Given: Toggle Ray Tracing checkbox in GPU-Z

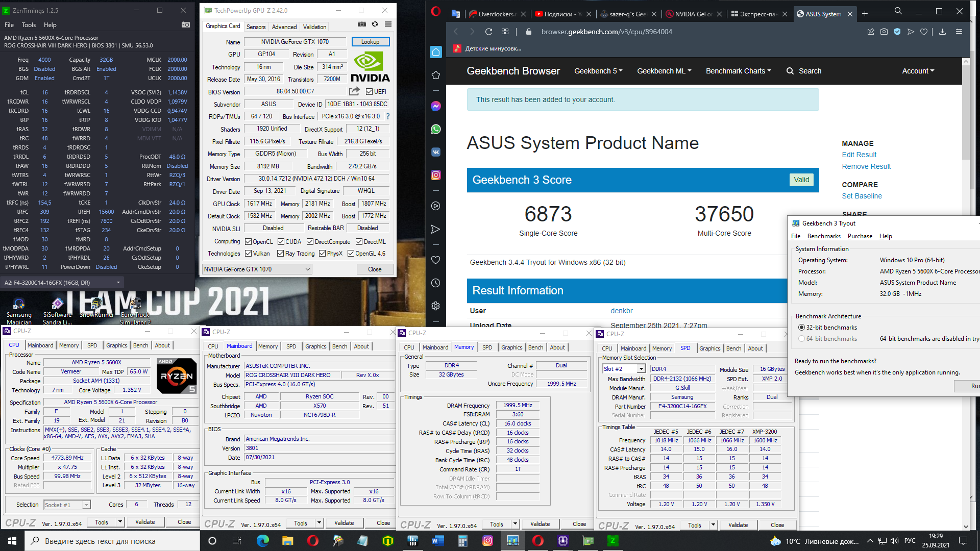Looking at the screenshot, I should [280, 254].
